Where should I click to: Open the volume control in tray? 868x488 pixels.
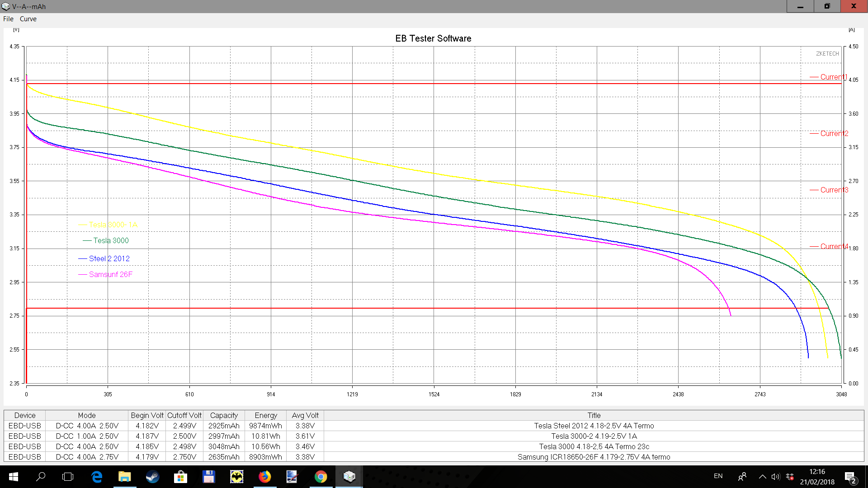[x=776, y=477]
